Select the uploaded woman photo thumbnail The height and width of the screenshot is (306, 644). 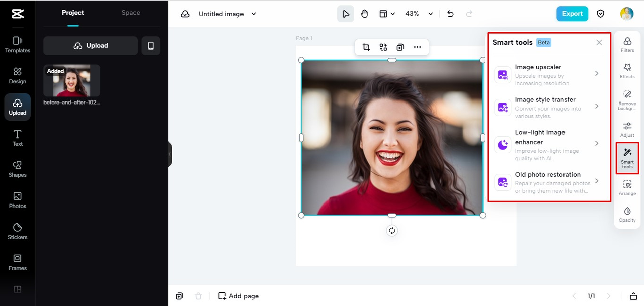tap(71, 80)
